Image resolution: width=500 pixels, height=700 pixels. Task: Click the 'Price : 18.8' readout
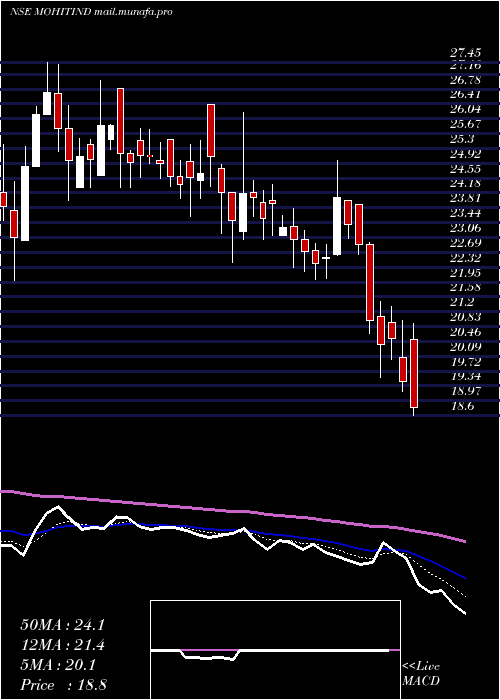(x=63, y=685)
